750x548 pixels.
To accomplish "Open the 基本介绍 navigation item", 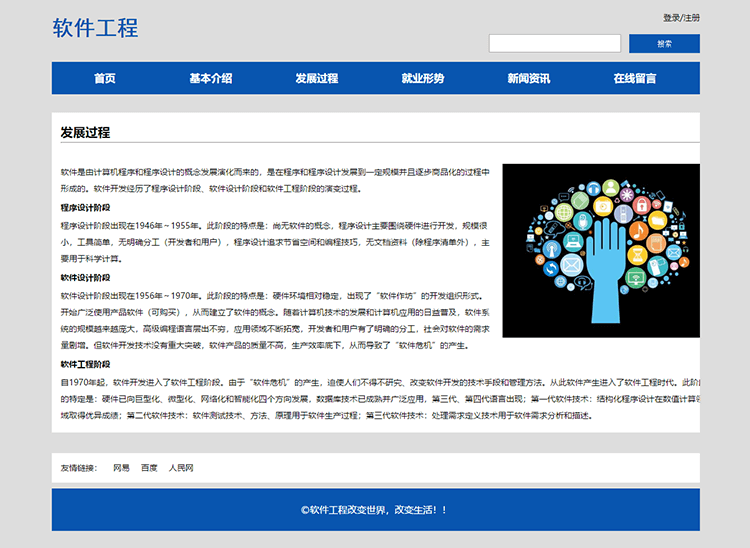I will click(x=211, y=79).
